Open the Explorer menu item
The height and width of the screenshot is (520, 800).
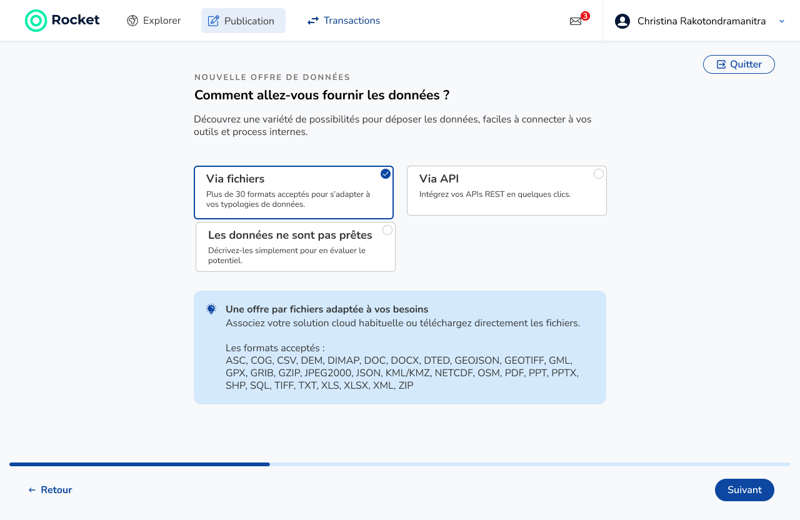pos(154,20)
